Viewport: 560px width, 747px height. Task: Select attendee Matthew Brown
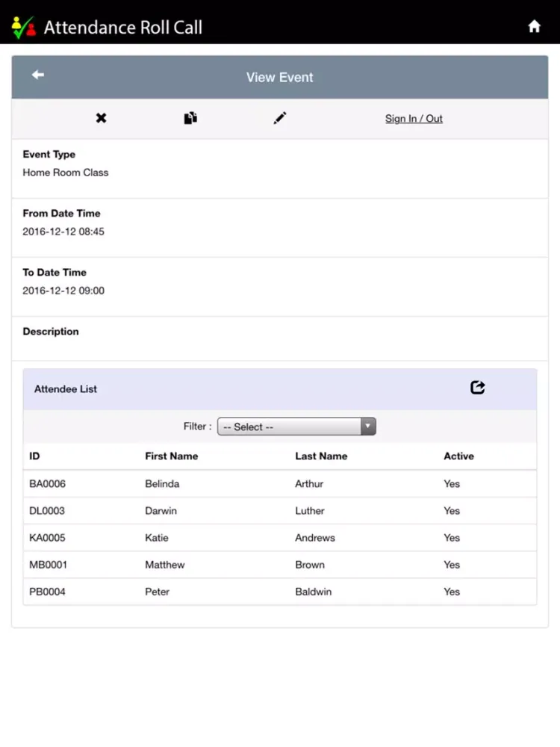click(280, 565)
